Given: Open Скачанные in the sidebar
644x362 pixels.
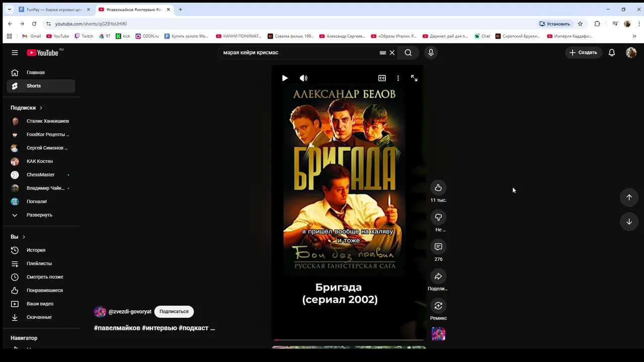Looking at the screenshot, I should tap(41, 317).
